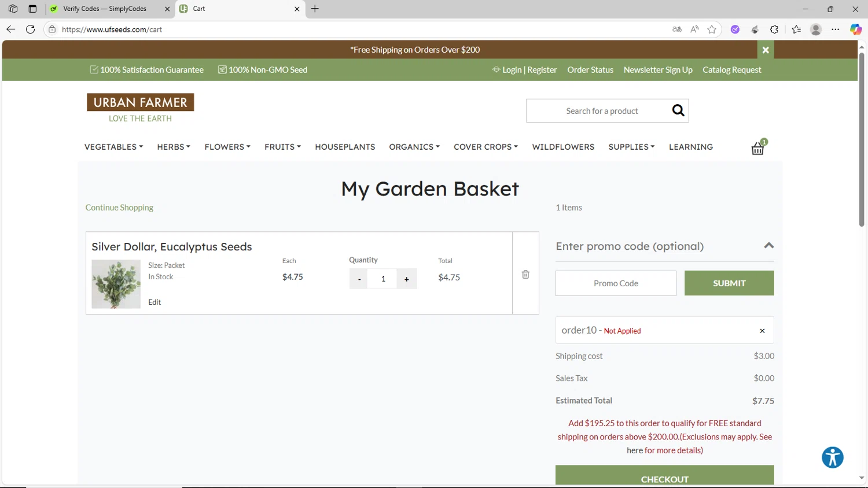
Task: Remove the order10 promo code
Action: point(762,331)
